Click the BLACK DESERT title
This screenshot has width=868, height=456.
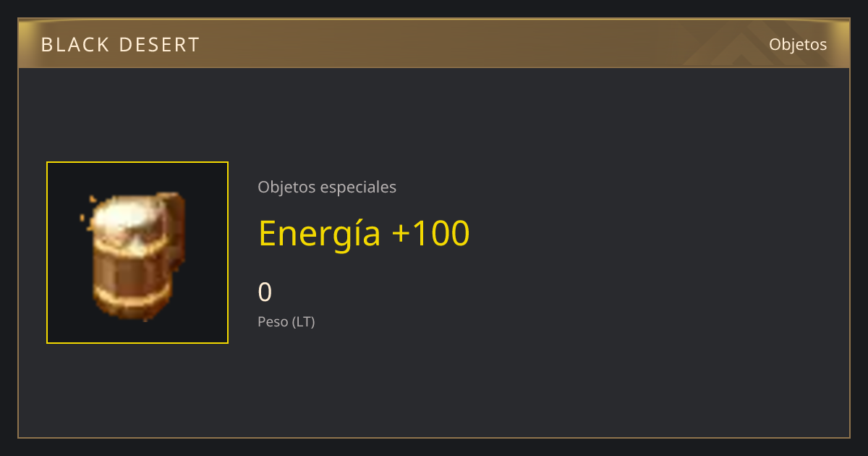click(120, 44)
